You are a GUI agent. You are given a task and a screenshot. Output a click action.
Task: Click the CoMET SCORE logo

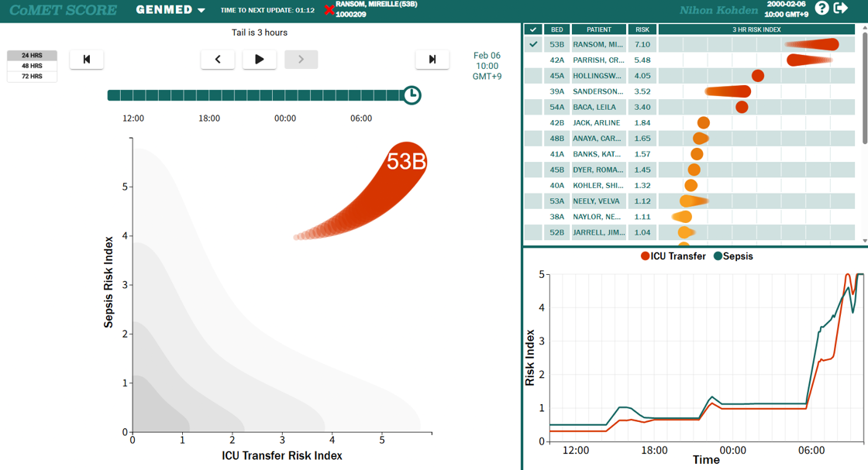(x=63, y=10)
